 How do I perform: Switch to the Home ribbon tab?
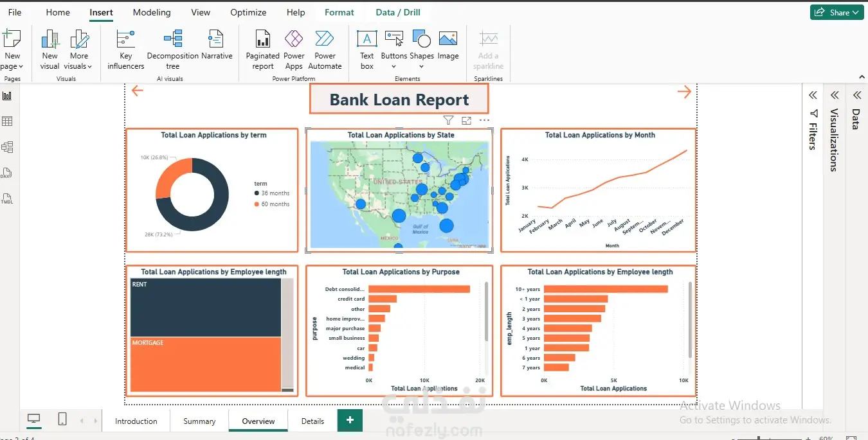[58, 12]
